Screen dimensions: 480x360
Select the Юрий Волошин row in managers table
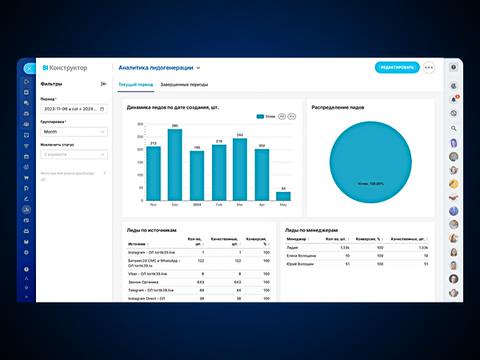(x=357, y=264)
